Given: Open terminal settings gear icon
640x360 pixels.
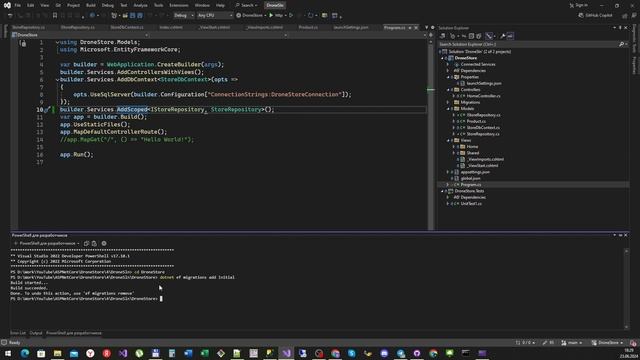Looking at the screenshot, I should (104, 243).
